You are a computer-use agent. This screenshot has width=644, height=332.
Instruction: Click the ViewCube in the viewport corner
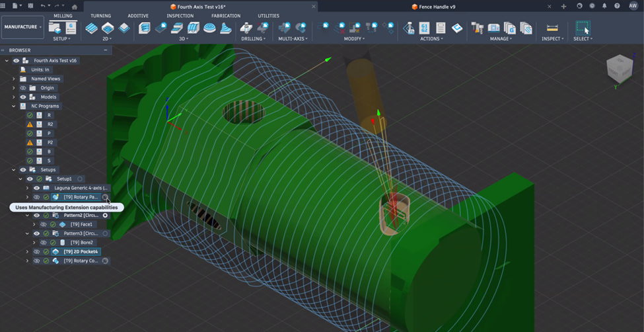618,69
